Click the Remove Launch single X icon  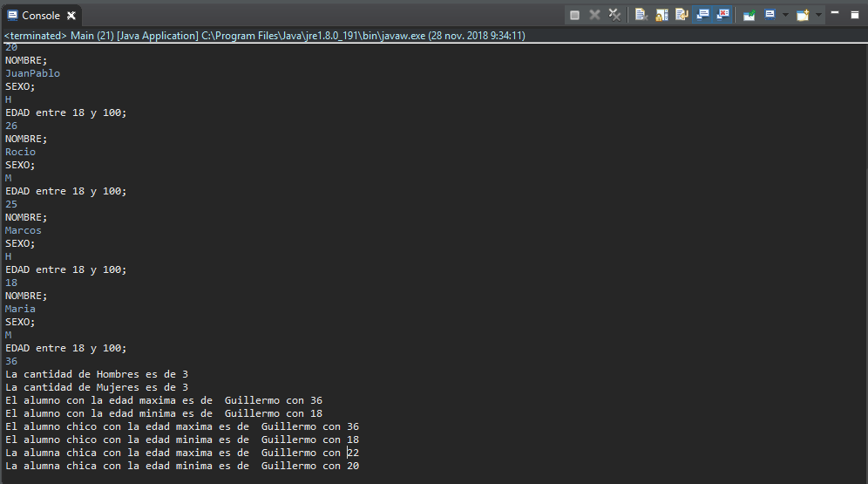point(594,15)
